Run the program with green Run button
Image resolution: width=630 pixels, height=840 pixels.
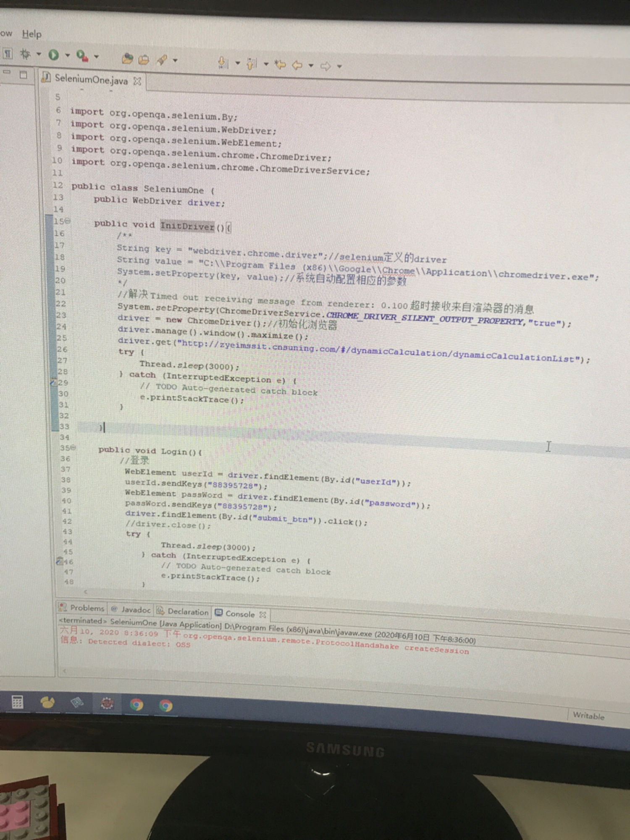click(53, 55)
